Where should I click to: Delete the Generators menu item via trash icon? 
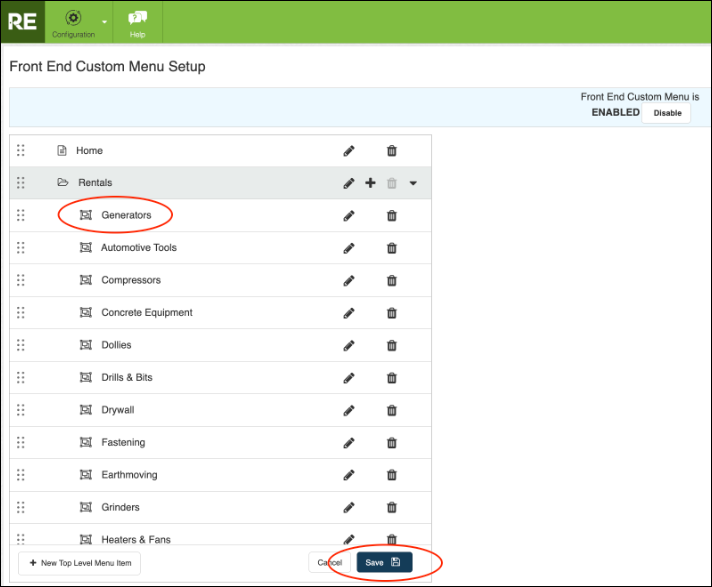coord(392,216)
